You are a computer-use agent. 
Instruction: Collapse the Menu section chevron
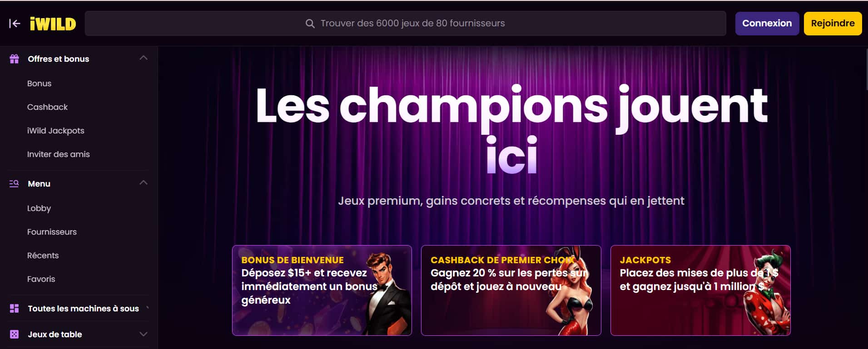[x=144, y=183]
